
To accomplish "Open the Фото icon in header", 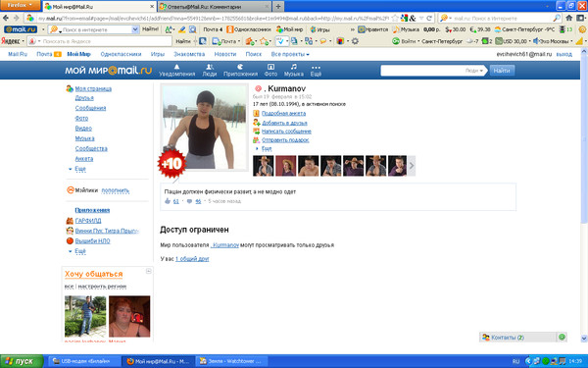I will [x=270, y=67].
